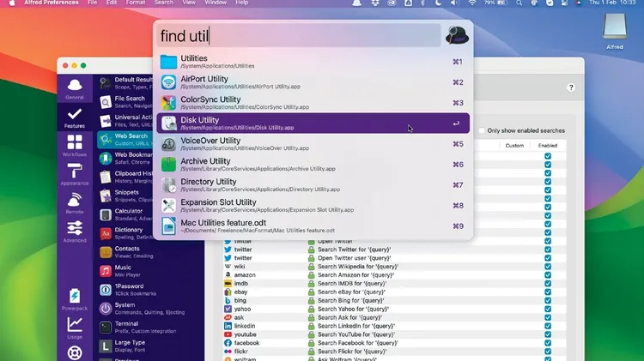Screen dimensions: 644x361
Task: Open the Help menu
Action: (242, 3)
